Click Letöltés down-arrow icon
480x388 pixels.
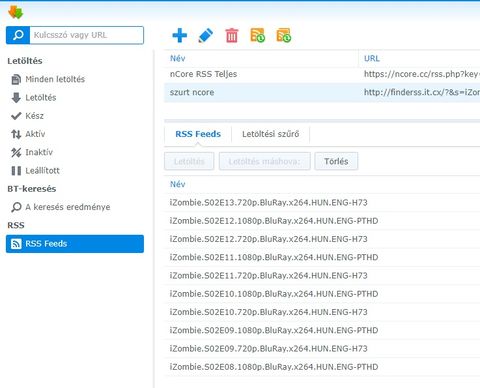16,98
